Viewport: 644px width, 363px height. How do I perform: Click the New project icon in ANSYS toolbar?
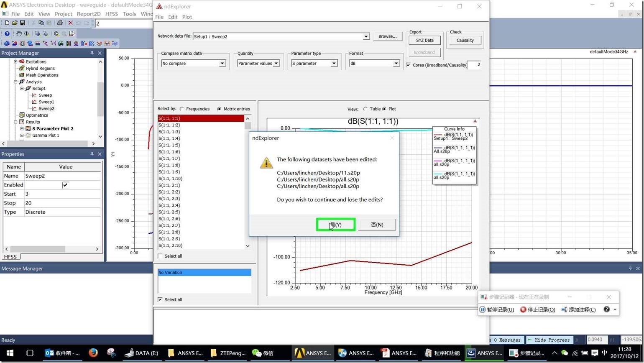[x=7, y=23]
